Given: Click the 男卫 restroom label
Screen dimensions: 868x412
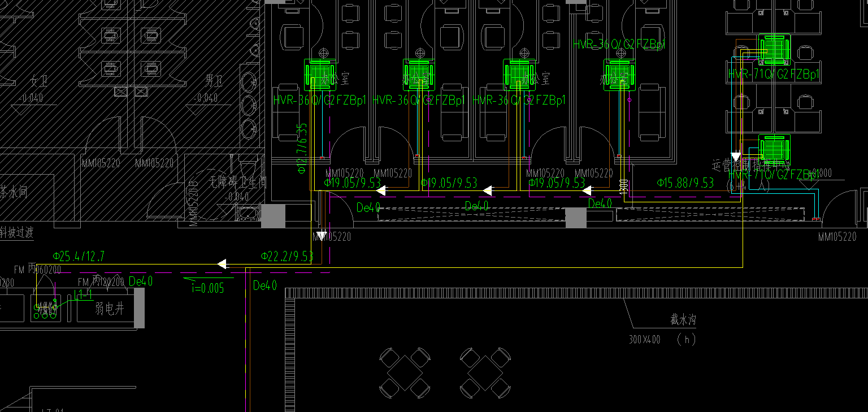Looking at the screenshot, I should 213,81.
